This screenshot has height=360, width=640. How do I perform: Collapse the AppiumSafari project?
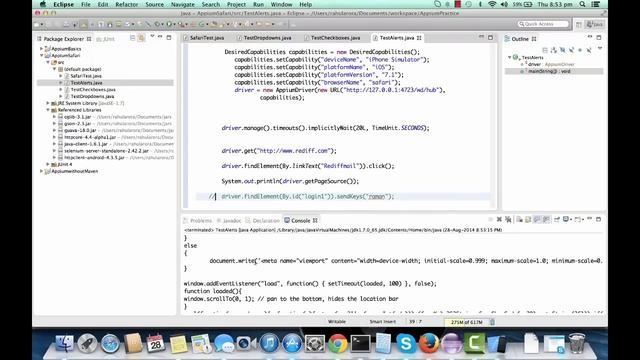click(x=41, y=56)
